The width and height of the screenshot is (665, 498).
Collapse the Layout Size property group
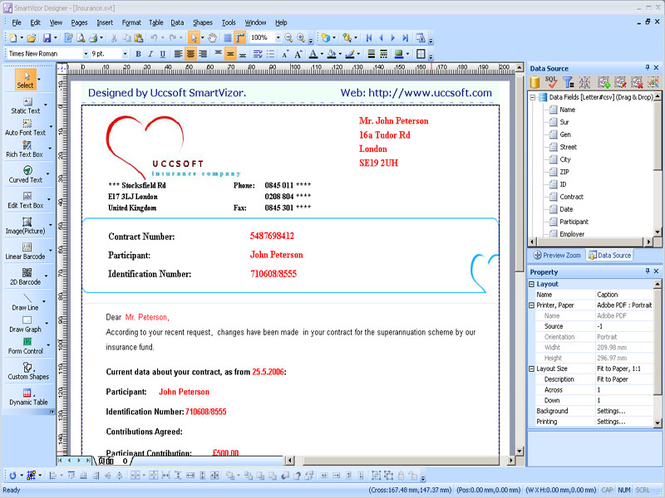click(531, 369)
